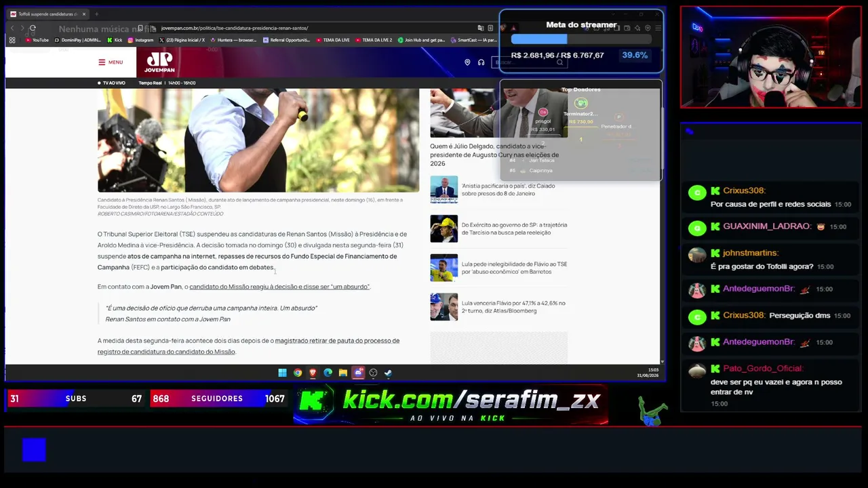Open the Lula venceria Flávio Atlas/Bloomberg article
The image size is (868, 488).
pos(513,307)
